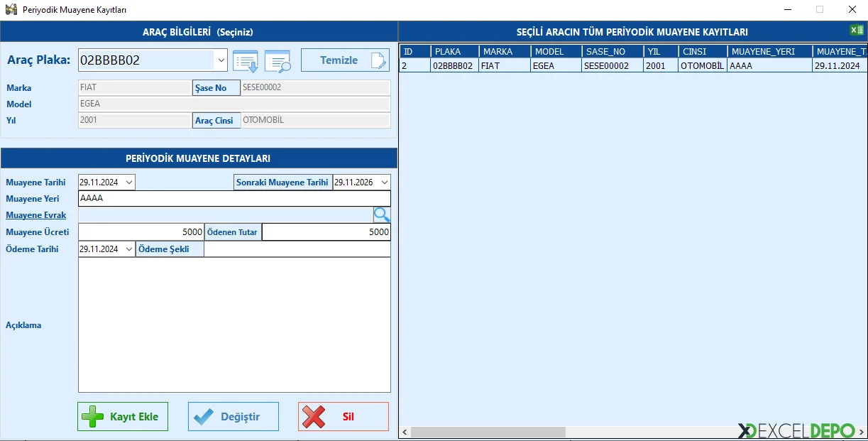Open the Araç Plaka dropdown
The width and height of the screenshot is (868, 441).
click(x=221, y=60)
